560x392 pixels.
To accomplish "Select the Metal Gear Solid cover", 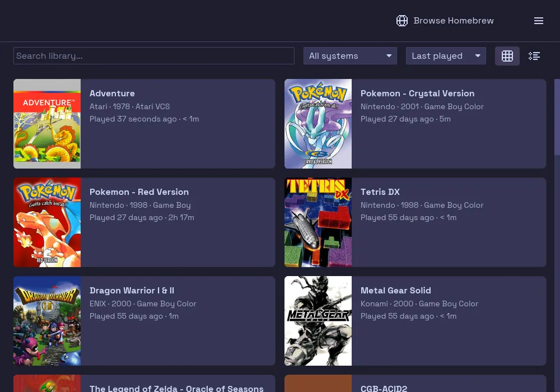I will click(x=318, y=320).
